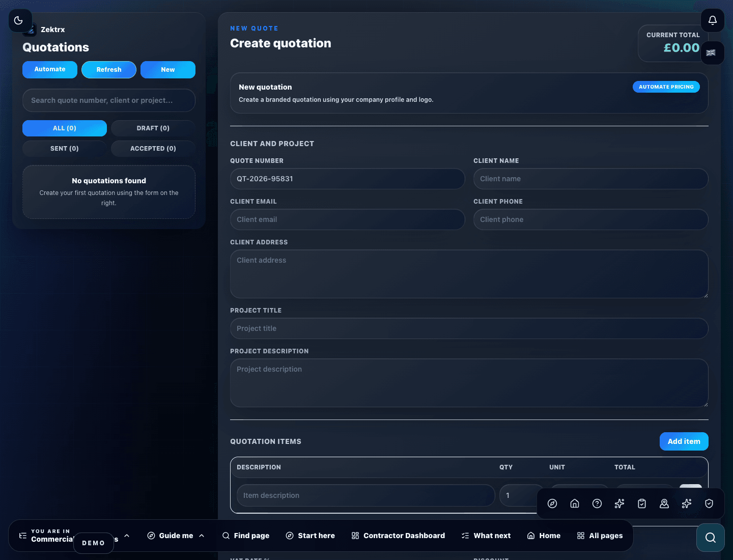Select the DRAFT (0) filter tab

(153, 128)
